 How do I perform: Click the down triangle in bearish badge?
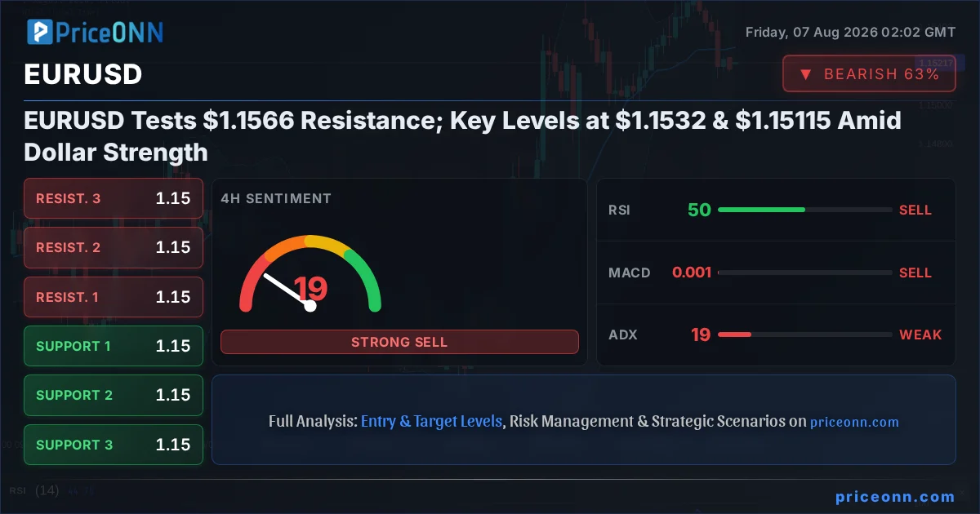click(805, 74)
